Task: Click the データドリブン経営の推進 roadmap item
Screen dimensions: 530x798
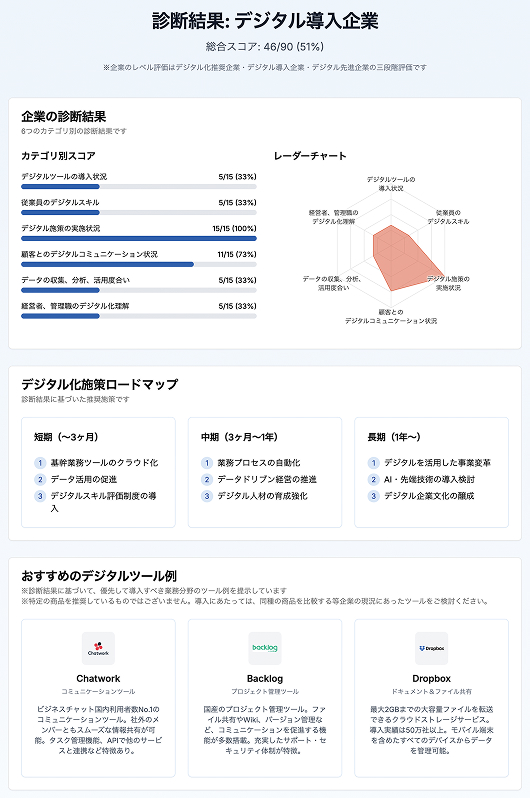Action: tap(267, 479)
